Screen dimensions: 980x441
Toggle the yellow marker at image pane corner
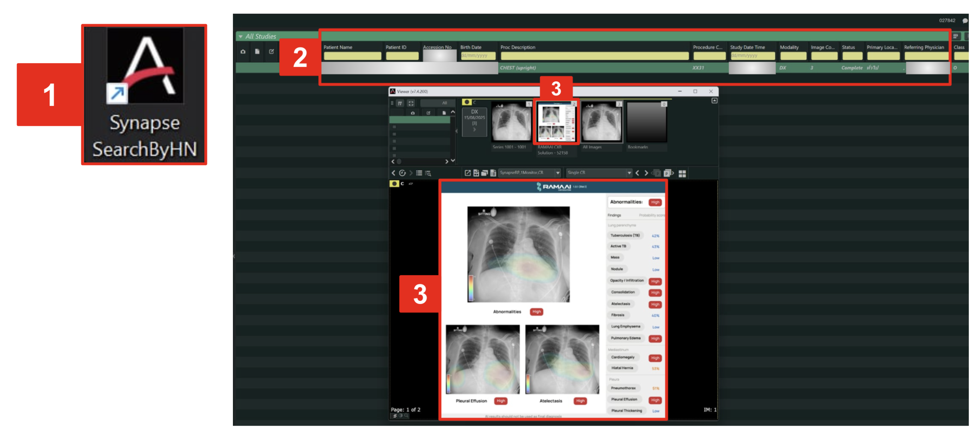coord(394,183)
